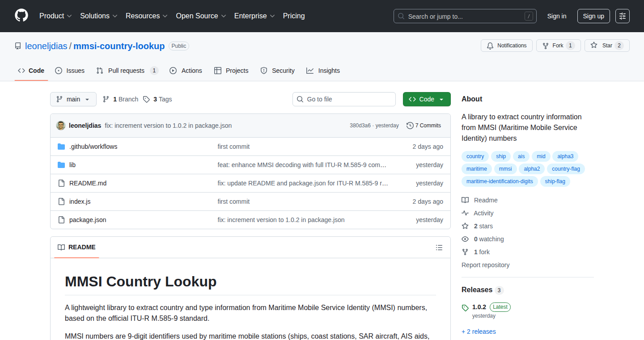Open the Security tab

pyautogui.click(x=277, y=71)
